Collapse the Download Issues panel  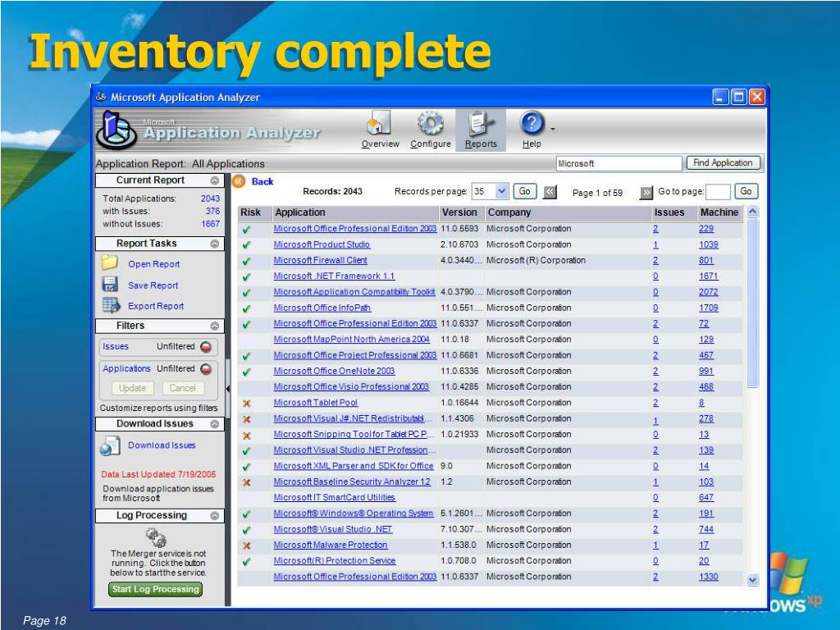(214, 424)
